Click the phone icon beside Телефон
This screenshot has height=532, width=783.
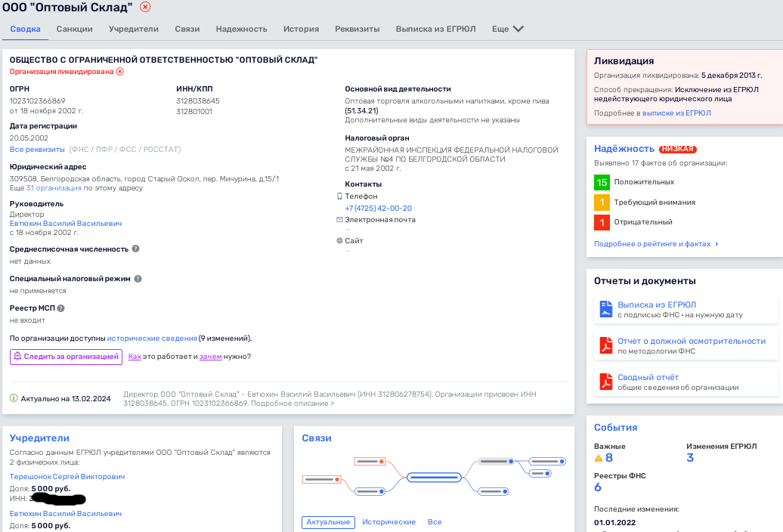click(x=339, y=196)
